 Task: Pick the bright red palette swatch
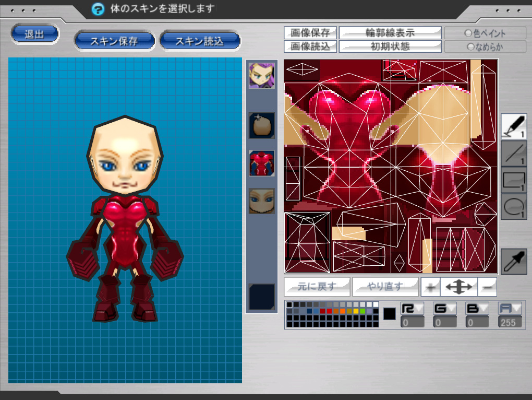(330, 311)
